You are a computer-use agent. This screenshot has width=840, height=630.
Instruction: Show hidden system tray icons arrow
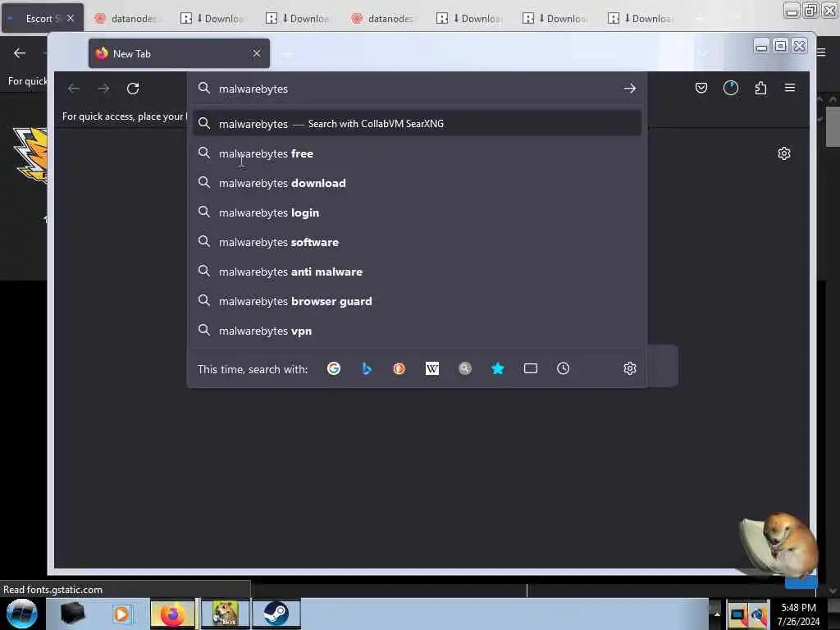[x=717, y=614]
